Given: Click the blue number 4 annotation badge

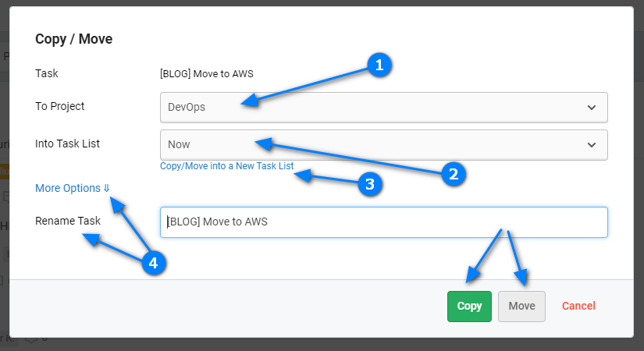Looking at the screenshot, I should click(153, 263).
